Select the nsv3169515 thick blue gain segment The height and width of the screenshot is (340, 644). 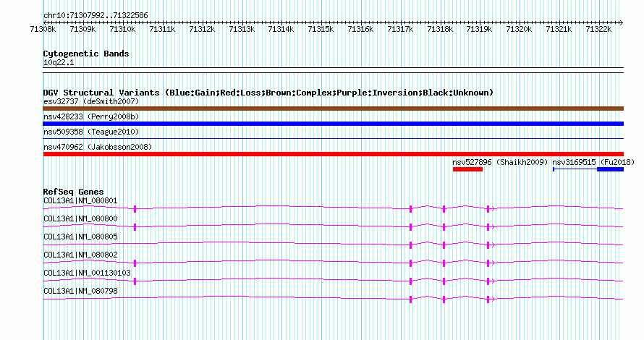tap(610, 169)
